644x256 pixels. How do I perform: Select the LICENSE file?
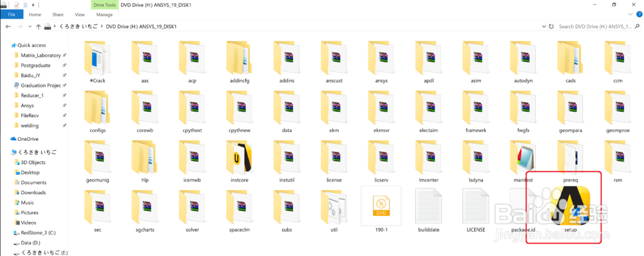[476, 211]
